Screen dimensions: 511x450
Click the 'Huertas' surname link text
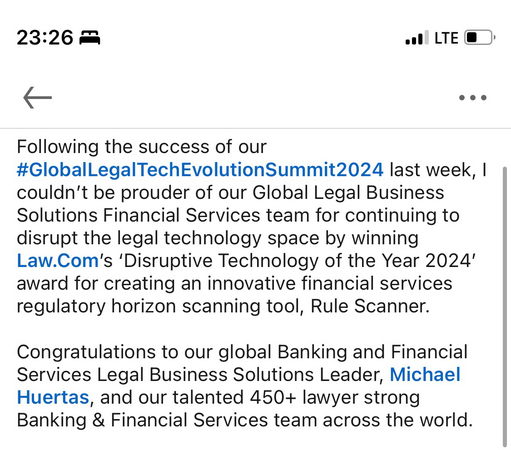point(53,397)
